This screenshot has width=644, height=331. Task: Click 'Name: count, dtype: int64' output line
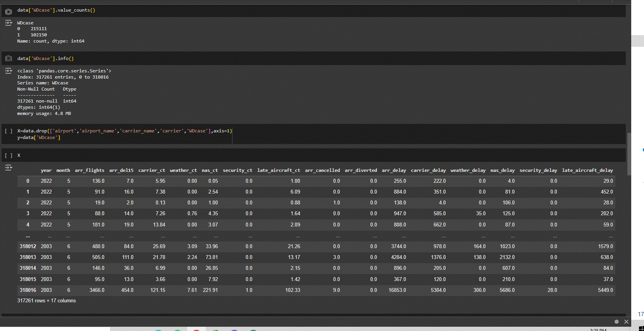point(51,41)
